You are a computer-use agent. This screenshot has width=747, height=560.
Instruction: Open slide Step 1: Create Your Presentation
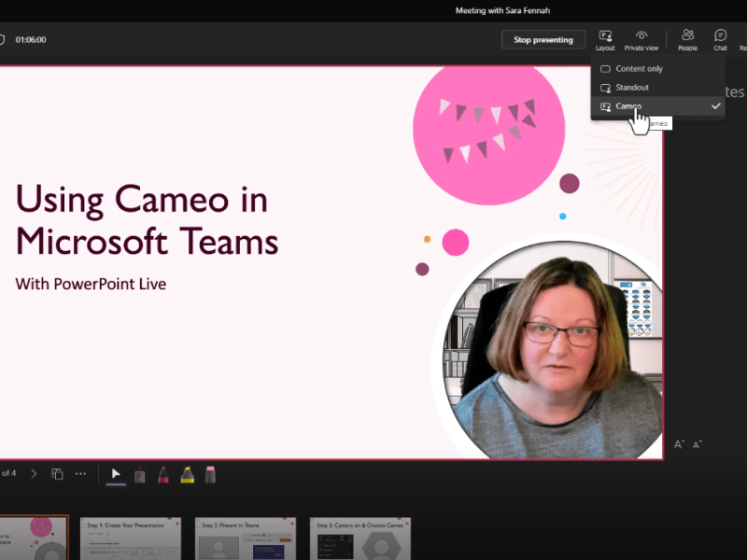[x=131, y=538]
